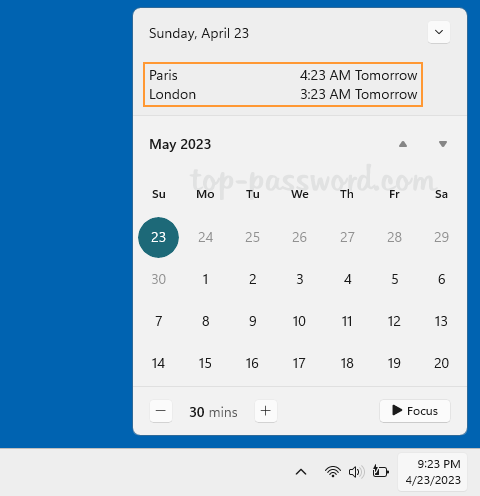The height and width of the screenshot is (496, 480).
Task: Select May 20 in the calendar
Action: click(x=441, y=363)
